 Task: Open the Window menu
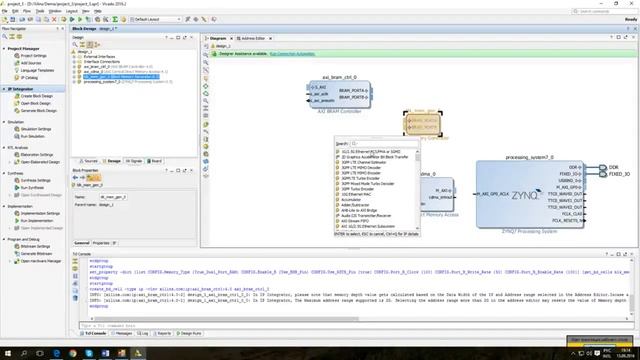pos(55,11)
